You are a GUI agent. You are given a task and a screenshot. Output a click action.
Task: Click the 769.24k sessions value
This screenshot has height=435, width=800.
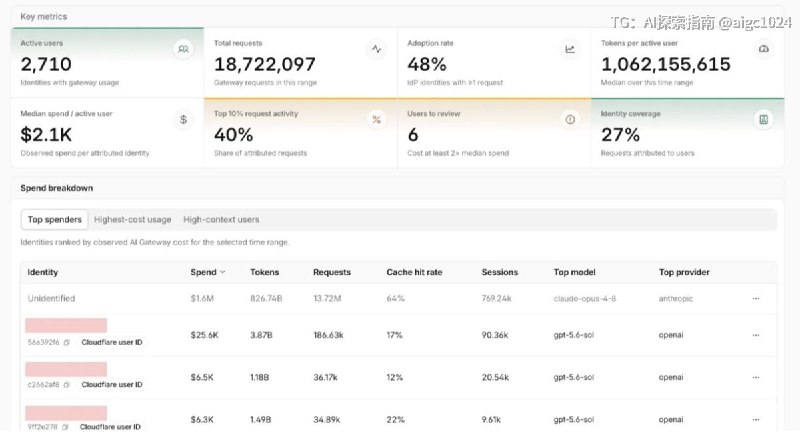click(x=496, y=298)
